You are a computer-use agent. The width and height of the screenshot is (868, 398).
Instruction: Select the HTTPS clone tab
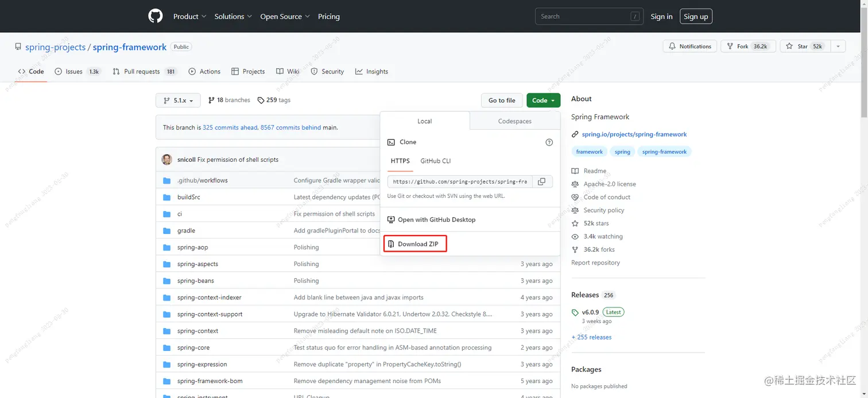(x=400, y=161)
